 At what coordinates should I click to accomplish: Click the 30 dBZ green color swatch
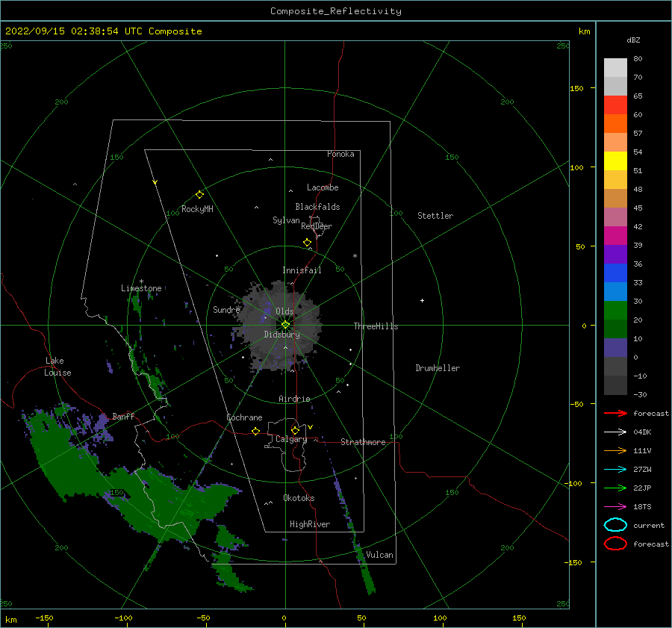tap(615, 311)
